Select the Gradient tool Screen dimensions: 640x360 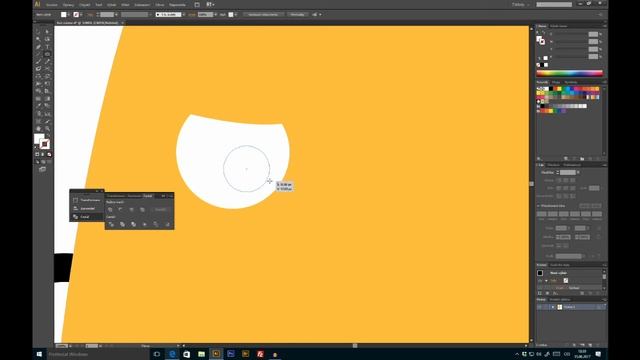[x=47, y=98]
